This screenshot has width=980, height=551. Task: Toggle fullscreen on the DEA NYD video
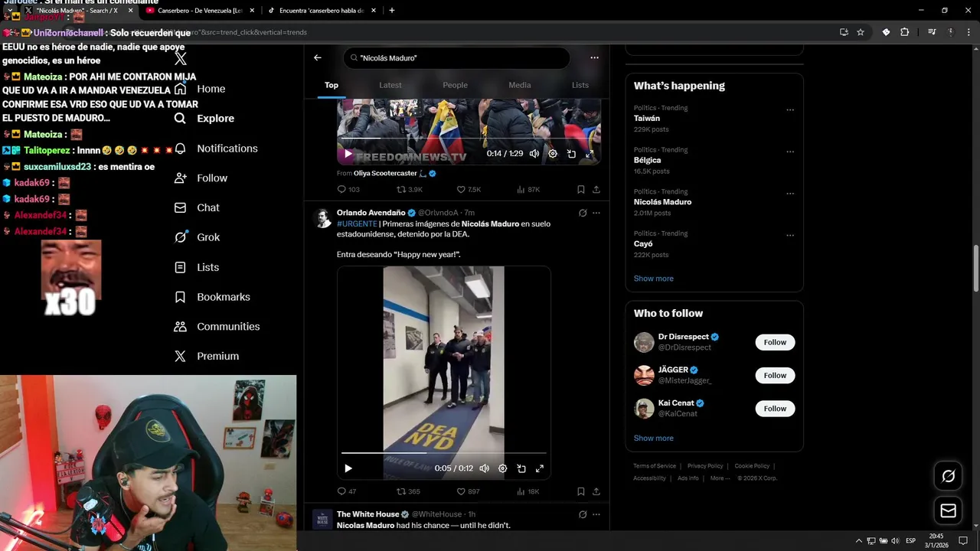(540, 468)
